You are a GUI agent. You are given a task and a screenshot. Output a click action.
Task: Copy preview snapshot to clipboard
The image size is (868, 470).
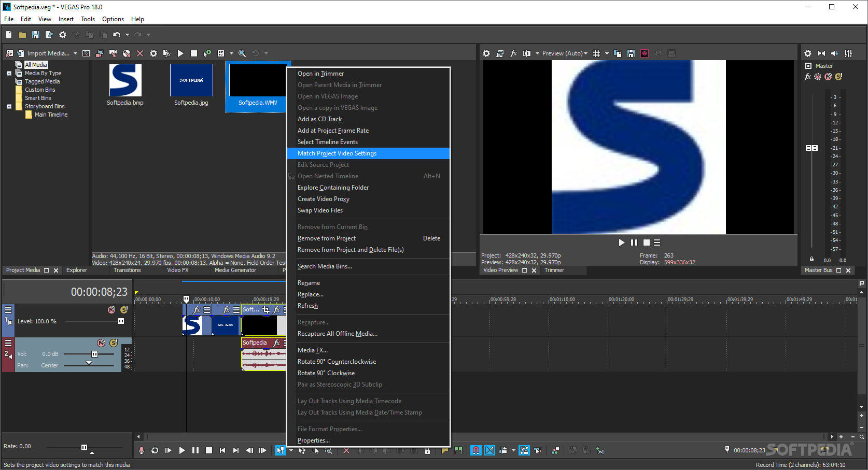coord(618,53)
